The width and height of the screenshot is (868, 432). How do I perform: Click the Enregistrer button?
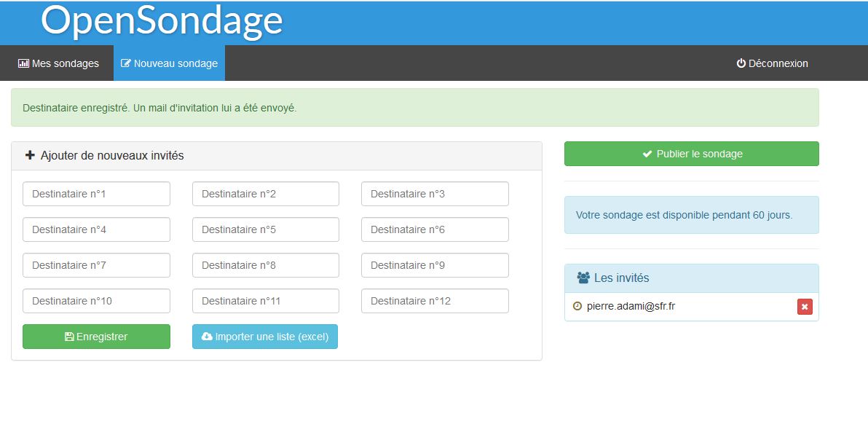click(96, 337)
